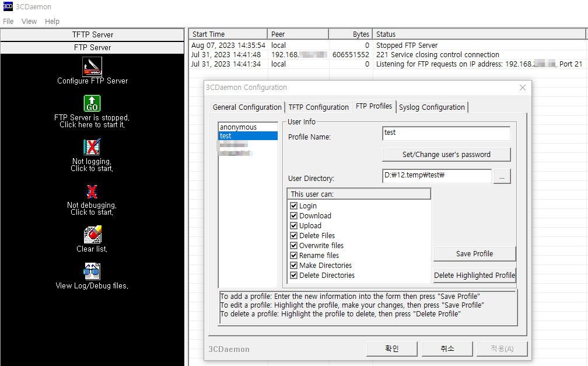588x366 pixels.
Task: Toggle the Upload permission checkbox
Action: pyautogui.click(x=293, y=225)
